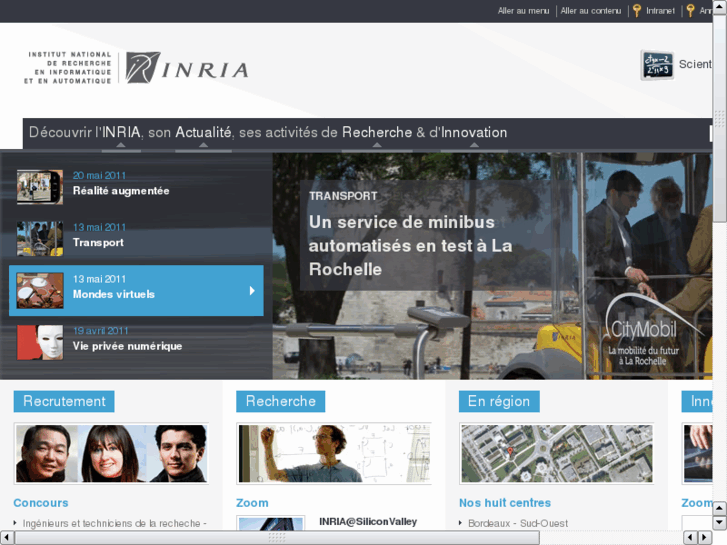This screenshot has height=545, width=727.
Task: Expand arrow under Recherche menu item
Action: point(377,145)
